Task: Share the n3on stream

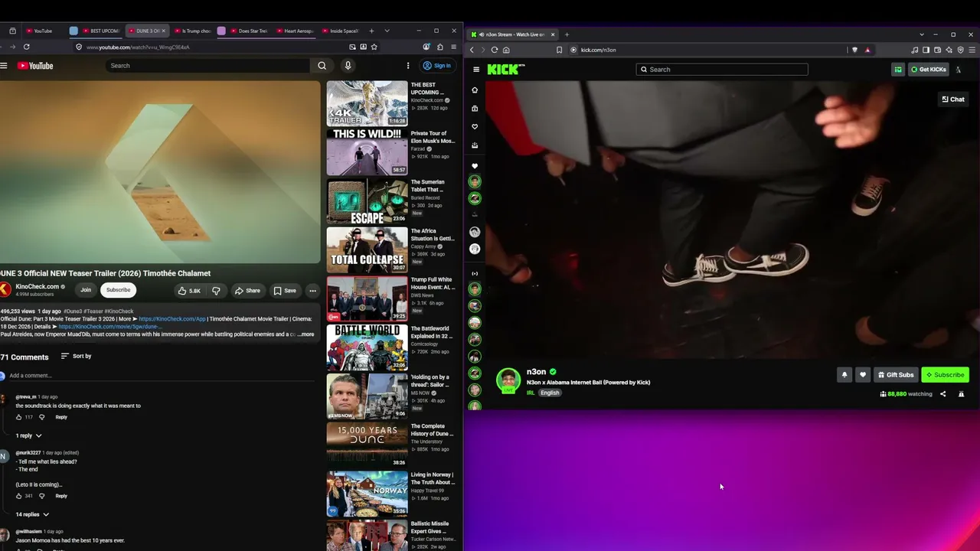Action: (942, 394)
